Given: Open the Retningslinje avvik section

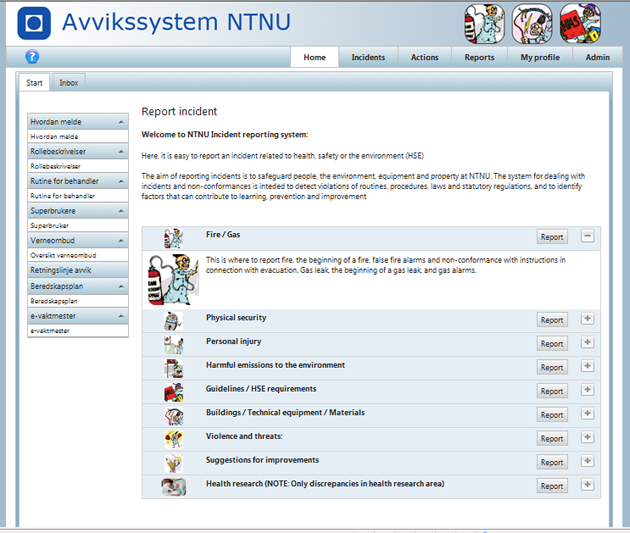Looking at the screenshot, I should [78, 270].
